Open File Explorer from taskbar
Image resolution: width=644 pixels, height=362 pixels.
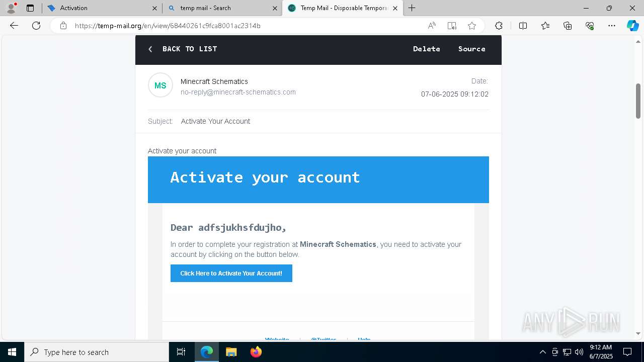point(231,352)
